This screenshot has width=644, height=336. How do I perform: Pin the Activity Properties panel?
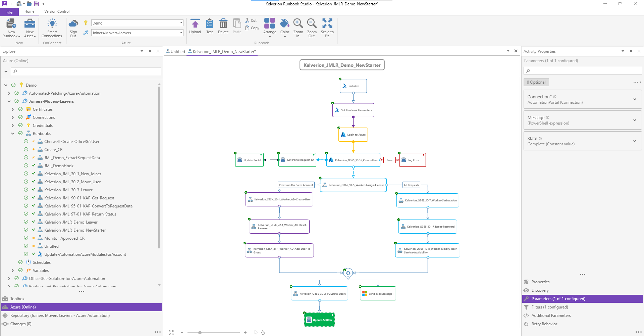[x=631, y=51]
